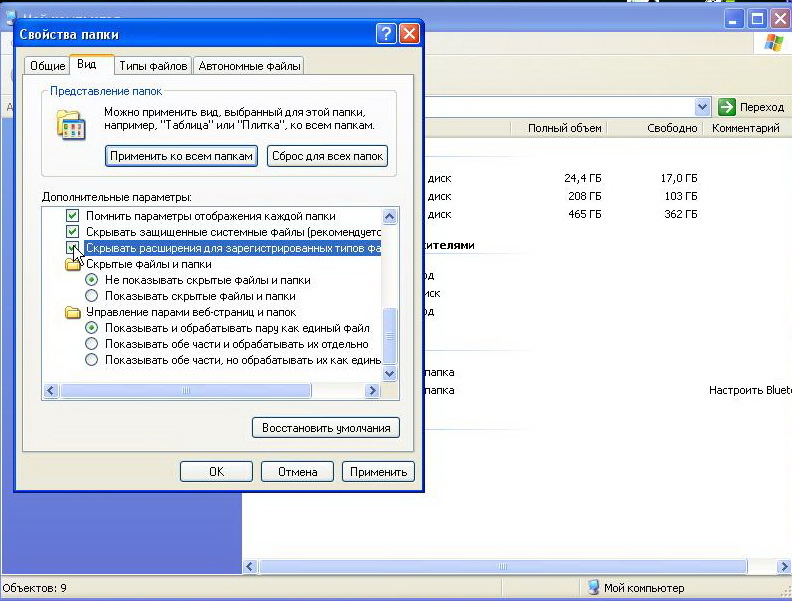Image resolution: width=792 pixels, height=601 pixels.
Task: Close the Свойства папки dialog
Action: (x=409, y=34)
